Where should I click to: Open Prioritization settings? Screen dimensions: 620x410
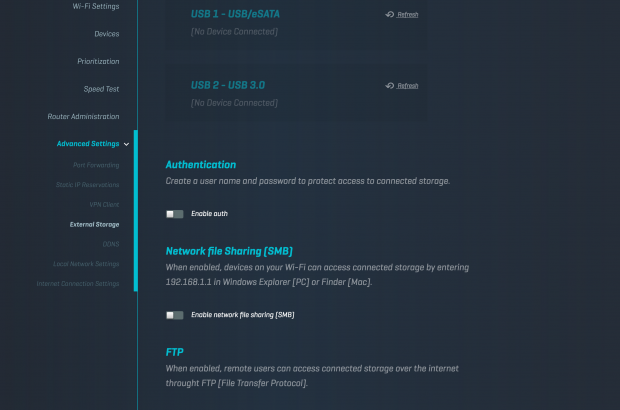coord(98,61)
